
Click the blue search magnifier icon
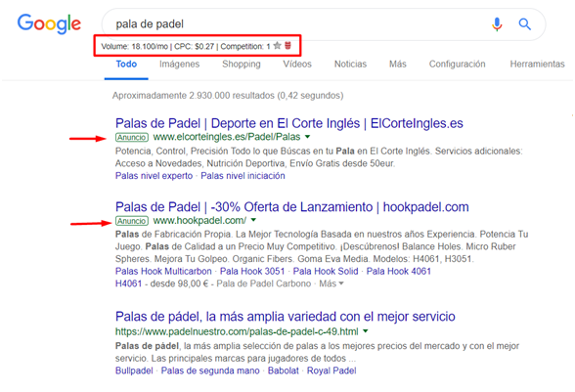click(x=525, y=24)
